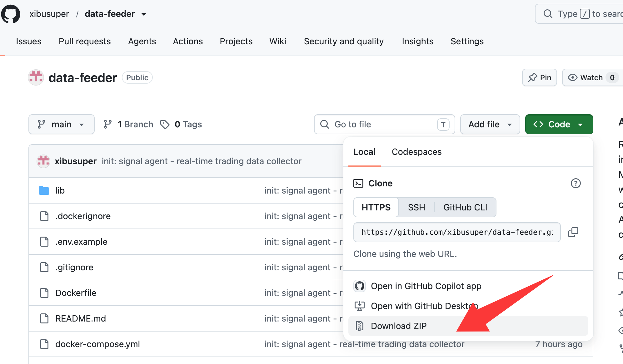Open the xibusuper commit author link

(x=76, y=161)
